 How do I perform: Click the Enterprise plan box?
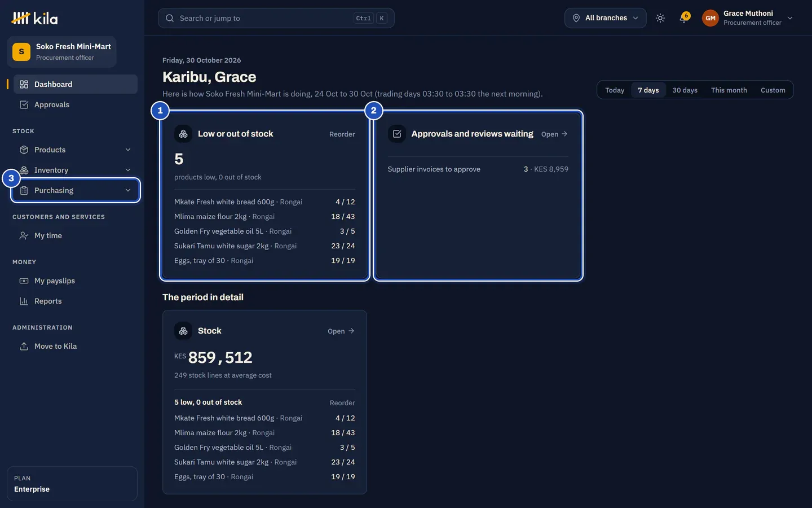pos(72,484)
